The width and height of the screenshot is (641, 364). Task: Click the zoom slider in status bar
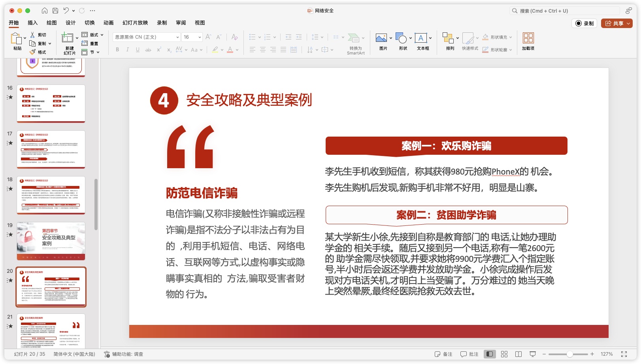[569, 354]
